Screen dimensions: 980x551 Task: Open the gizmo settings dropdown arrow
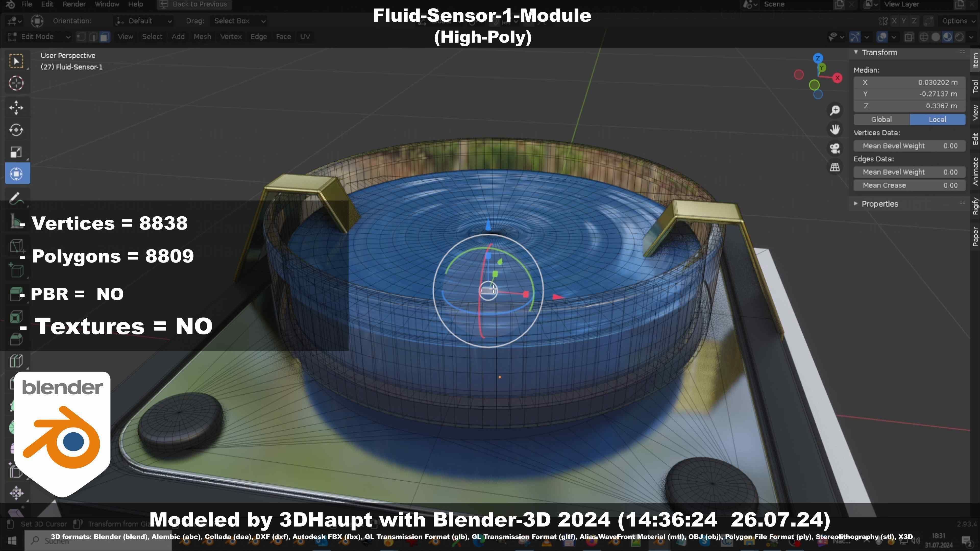(x=867, y=37)
